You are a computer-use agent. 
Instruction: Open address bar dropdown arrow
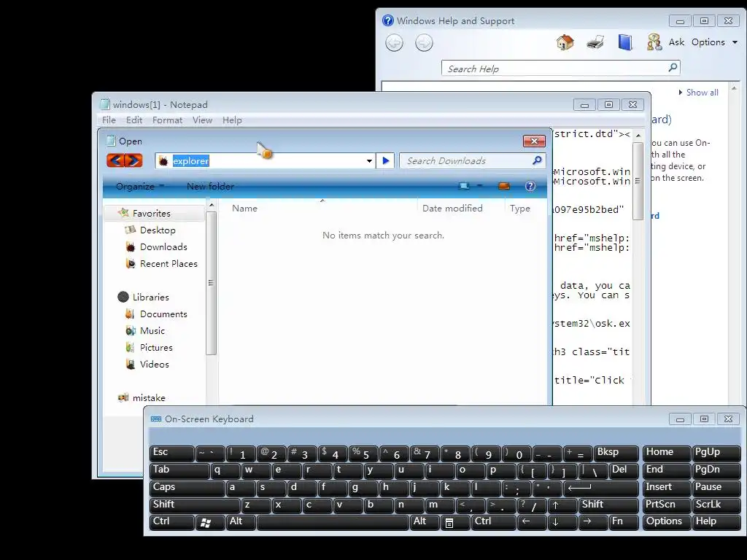369,161
